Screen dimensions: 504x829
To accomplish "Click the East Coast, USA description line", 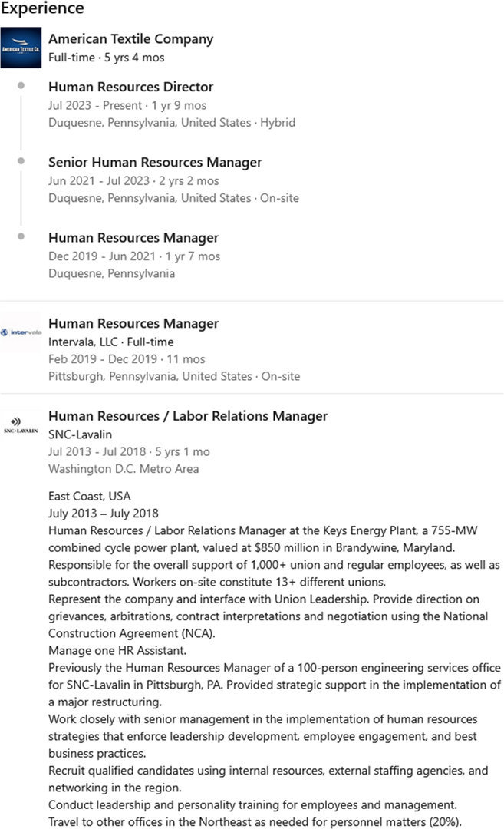I will [x=89, y=497].
